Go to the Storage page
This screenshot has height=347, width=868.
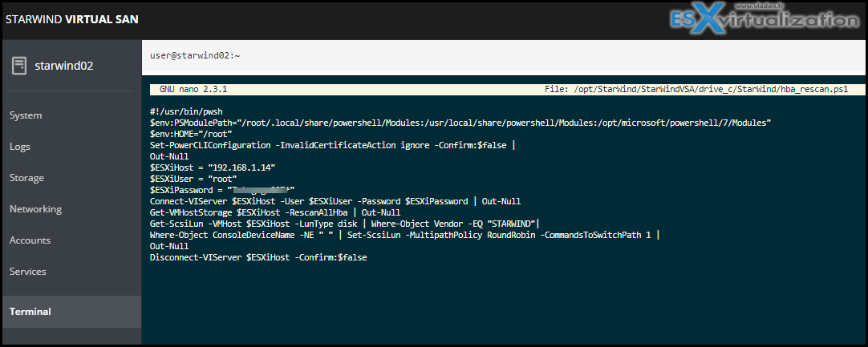(26, 178)
